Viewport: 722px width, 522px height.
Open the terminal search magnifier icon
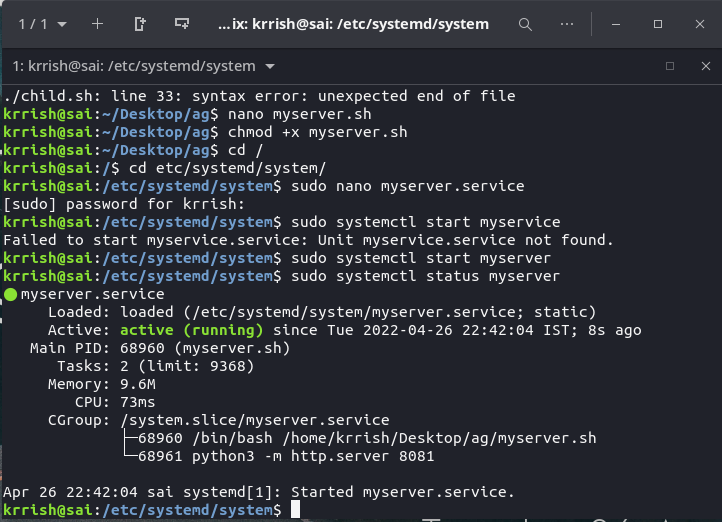pos(525,24)
